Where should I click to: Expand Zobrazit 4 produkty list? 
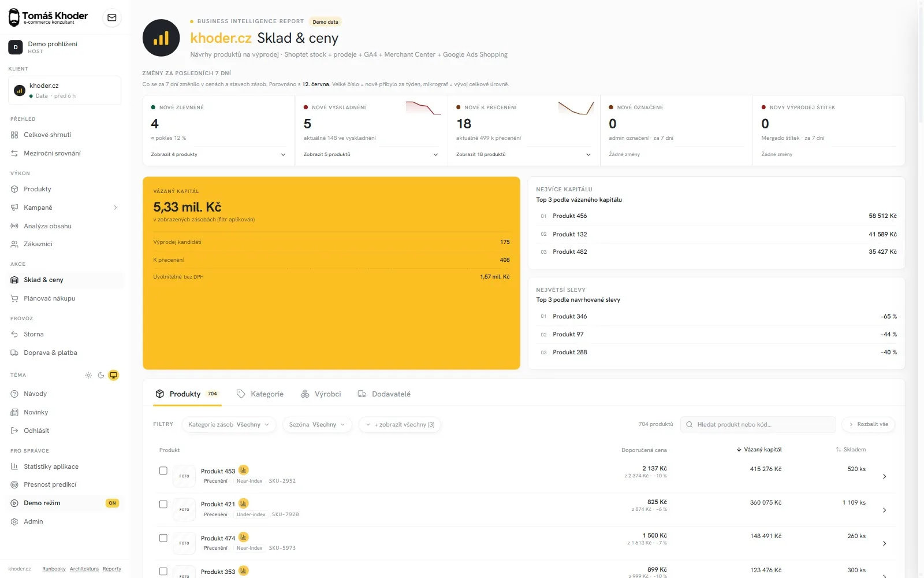pyautogui.click(x=218, y=154)
